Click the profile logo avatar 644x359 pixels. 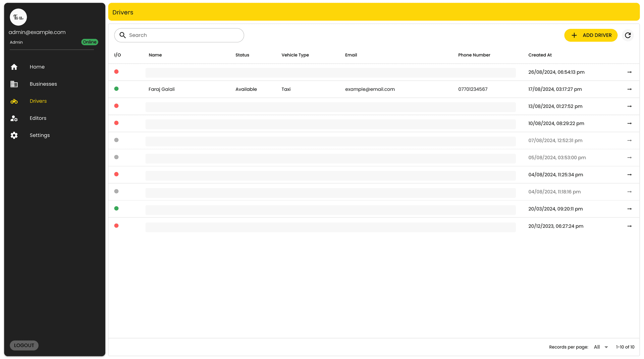18,17
